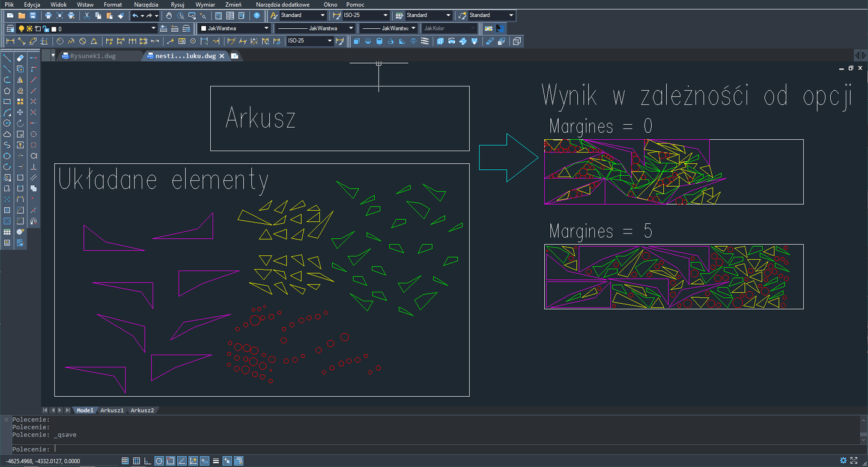Click the Open file folder icon

coord(22,15)
